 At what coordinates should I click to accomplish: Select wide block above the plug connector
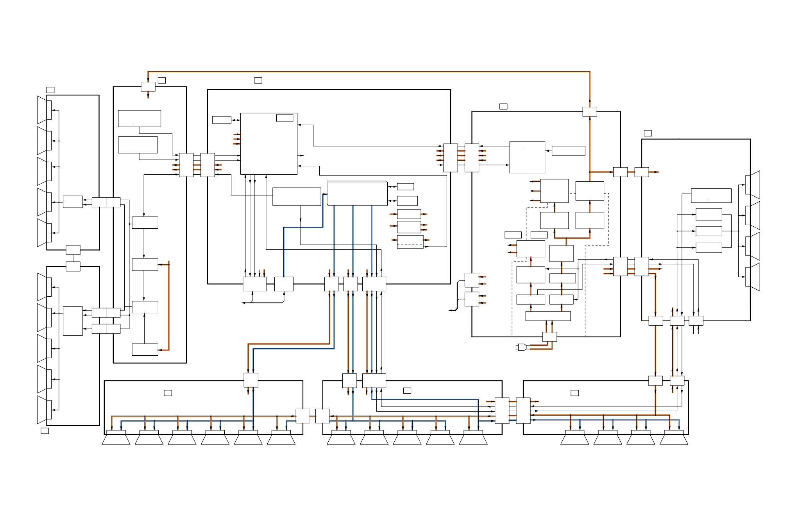click(x=548, y=316)
